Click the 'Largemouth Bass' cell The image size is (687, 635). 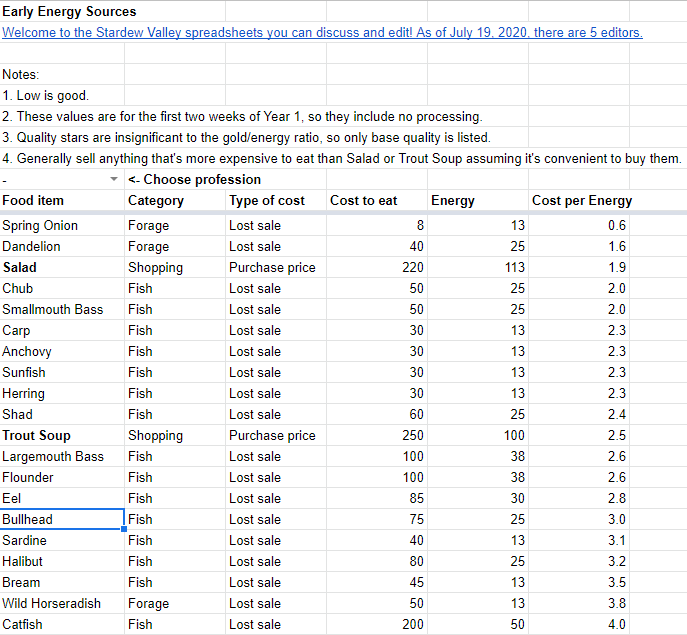[53, 456]
